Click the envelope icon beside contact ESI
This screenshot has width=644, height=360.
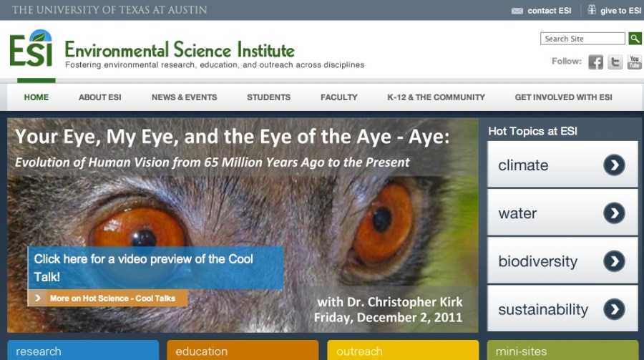tap(517, 11)
